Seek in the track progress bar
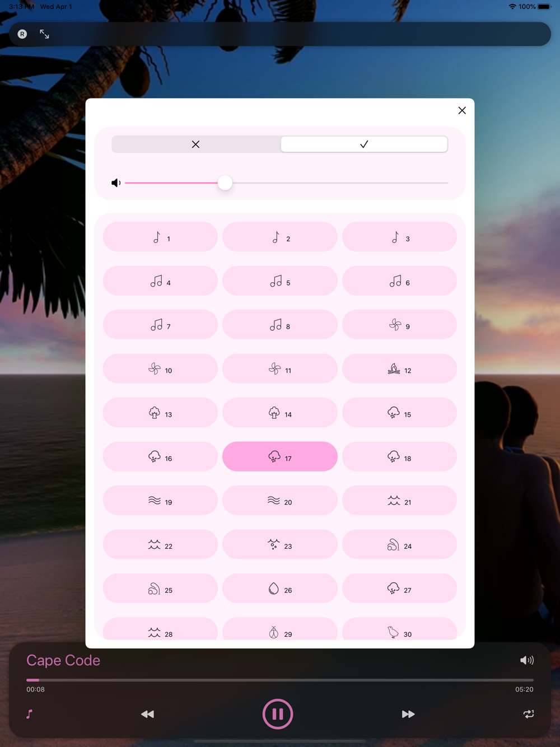 [280, 680]
